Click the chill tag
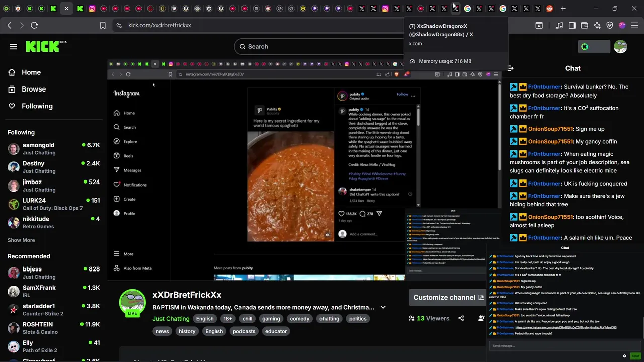Viewport: 644px width, 362px height. click(x=247, y=319)
